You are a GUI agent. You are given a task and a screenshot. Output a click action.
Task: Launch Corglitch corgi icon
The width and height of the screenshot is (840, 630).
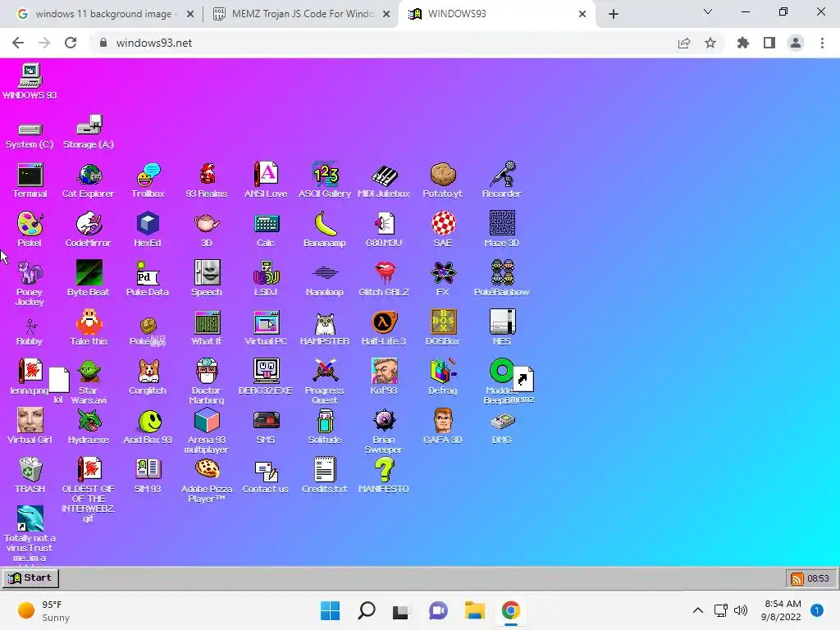coord(148,377)
